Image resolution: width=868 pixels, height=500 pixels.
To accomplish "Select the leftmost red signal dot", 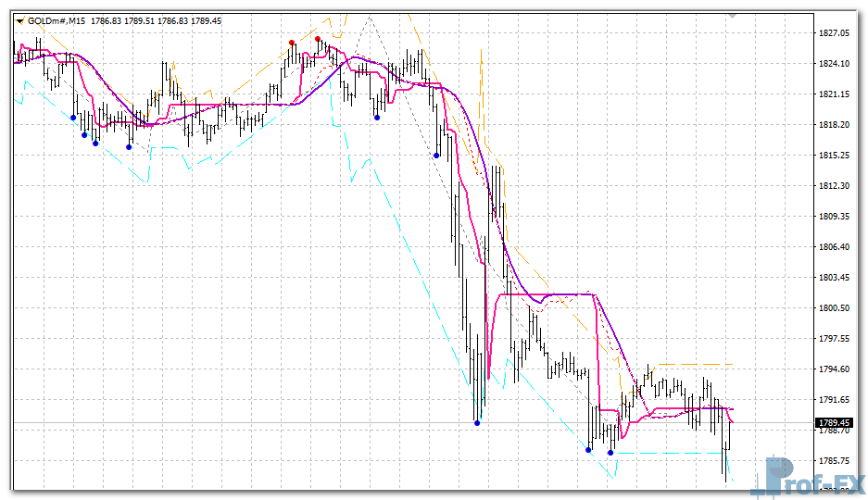I will [x=292, y=43].
